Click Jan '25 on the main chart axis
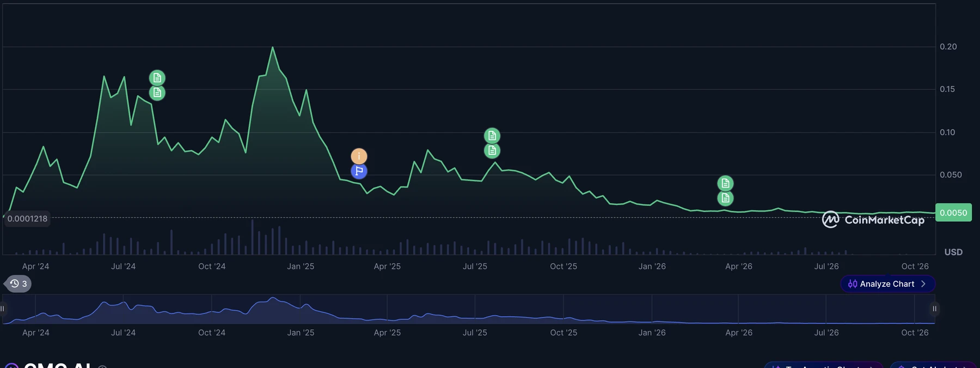The image size is (980, 368). [301, 267]
